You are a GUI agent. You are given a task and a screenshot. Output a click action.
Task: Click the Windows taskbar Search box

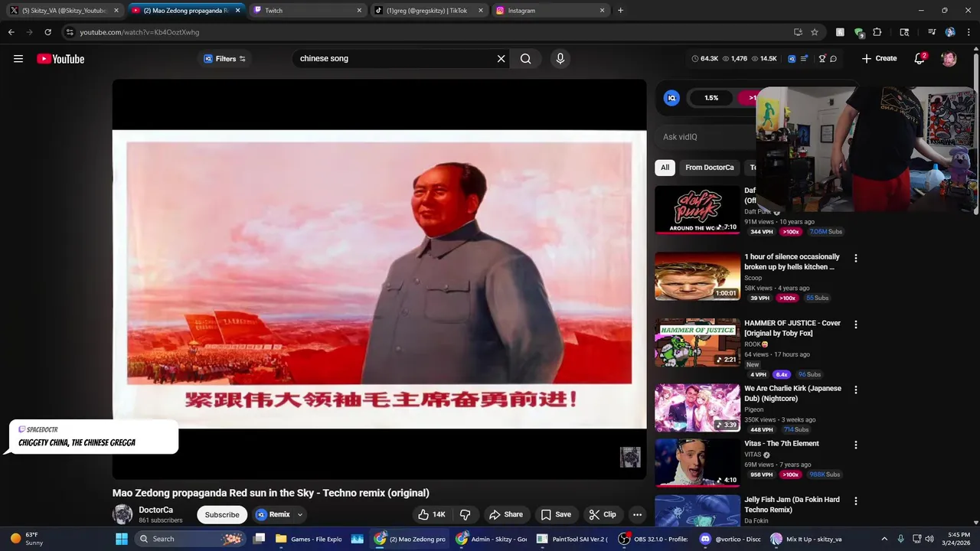pos(191,539)
